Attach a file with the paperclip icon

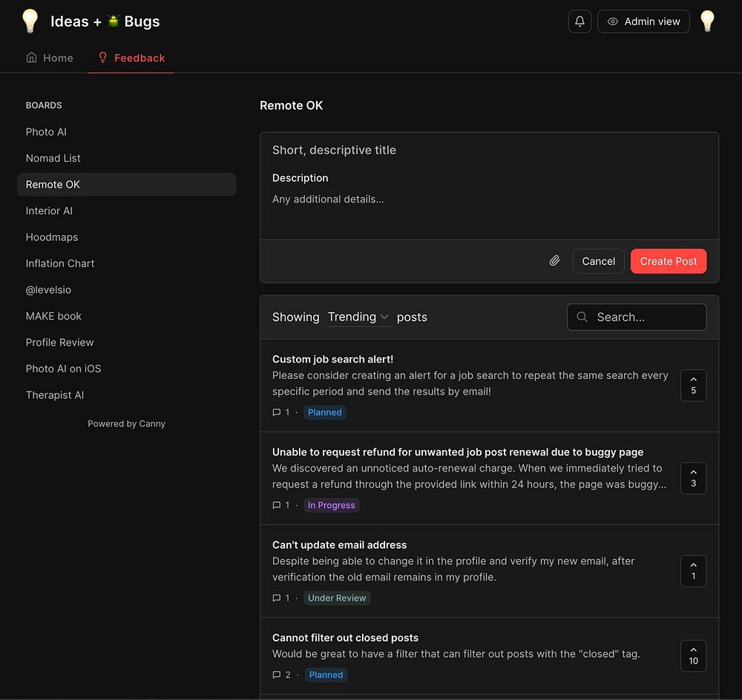[554, 261]
